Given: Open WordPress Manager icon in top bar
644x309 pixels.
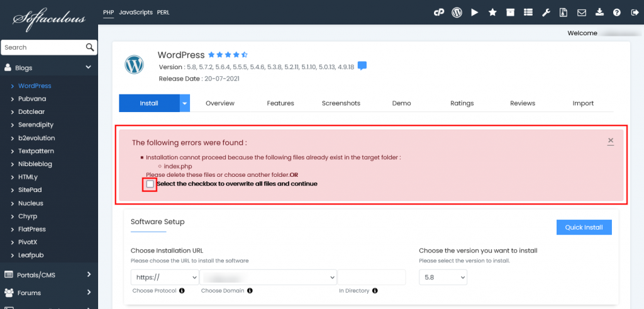Looking at the screenshot, I should coord(457,13).
